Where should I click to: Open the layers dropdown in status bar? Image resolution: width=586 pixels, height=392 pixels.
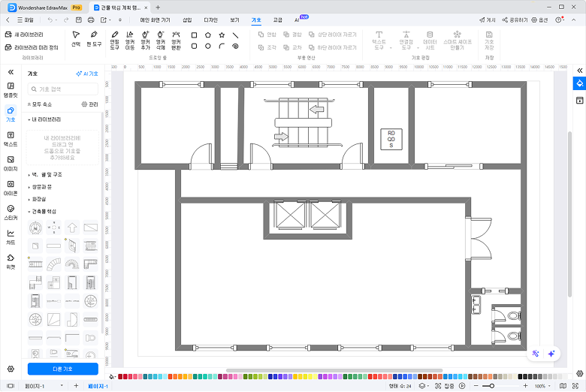tap(424, 386)
